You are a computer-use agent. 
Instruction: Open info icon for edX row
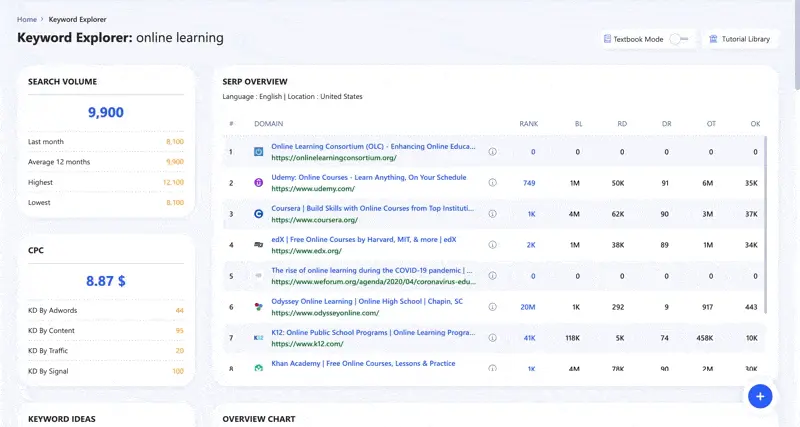coord(492,245)
